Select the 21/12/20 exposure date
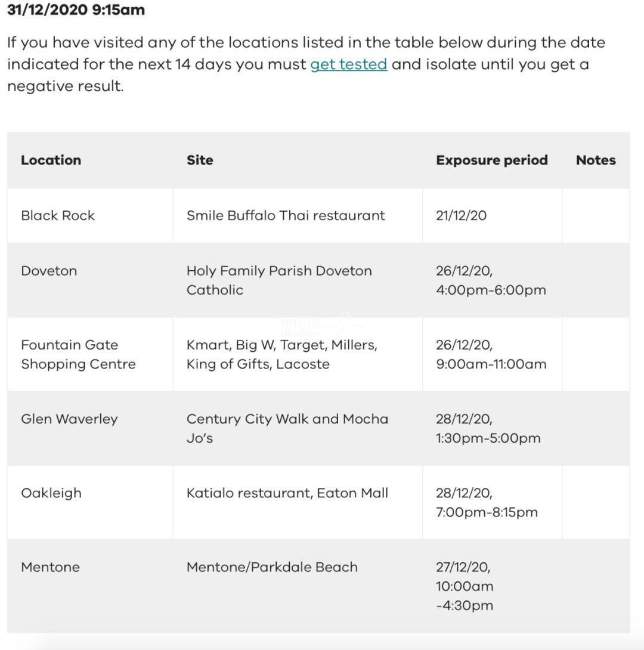644x650 pixels. pyautogui.click(x=461, y=215)
